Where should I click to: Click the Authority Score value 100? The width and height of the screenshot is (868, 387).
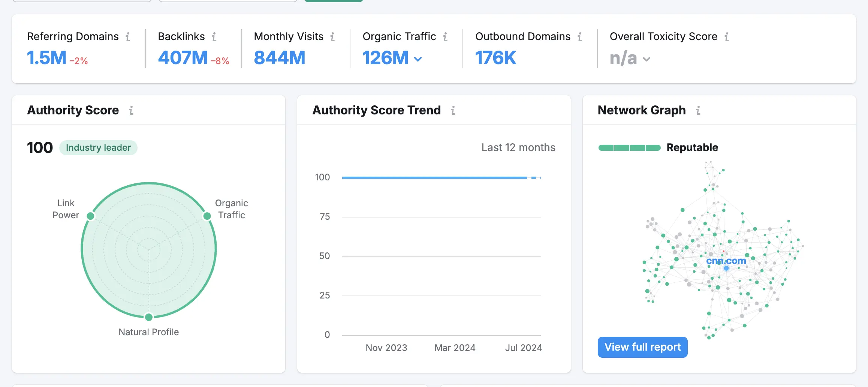[x=40, y=148]
